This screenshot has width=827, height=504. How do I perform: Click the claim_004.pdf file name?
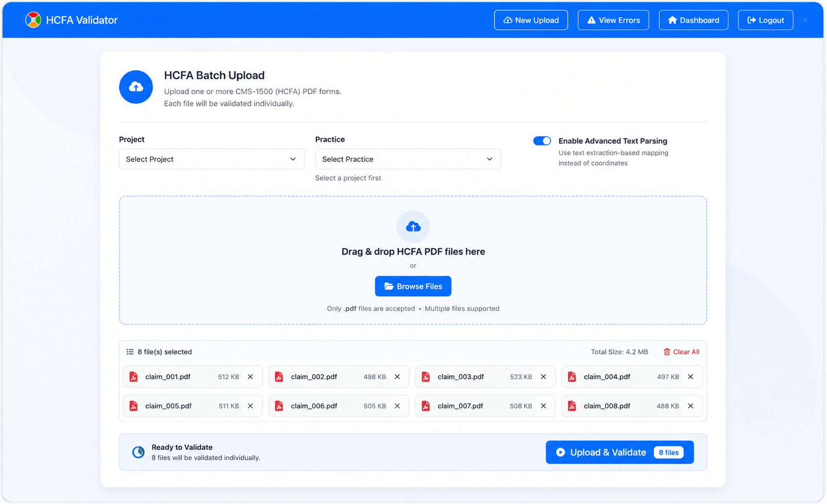pos(607,377)
